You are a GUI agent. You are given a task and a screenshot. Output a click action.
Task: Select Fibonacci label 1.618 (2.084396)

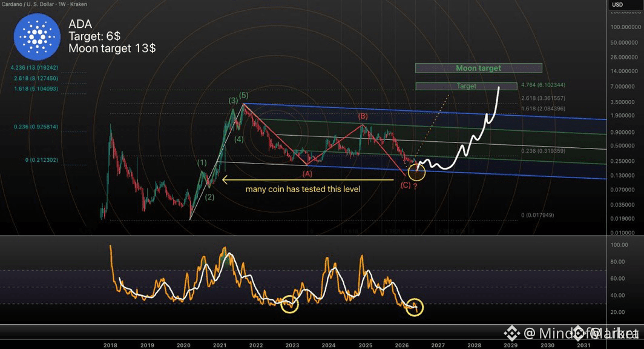coord(543,108)
